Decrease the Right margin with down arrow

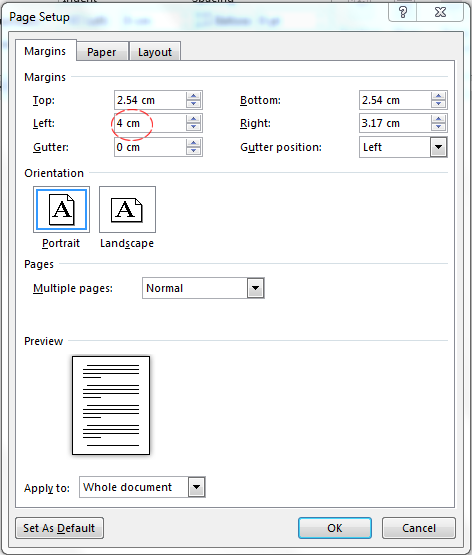click(x=439, y=127)
